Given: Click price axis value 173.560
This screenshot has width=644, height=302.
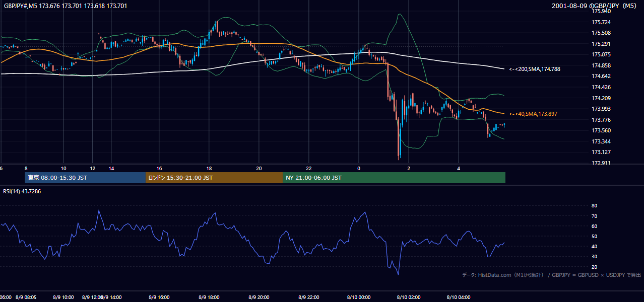Looking at the screenshot, I should coord(601,130).
